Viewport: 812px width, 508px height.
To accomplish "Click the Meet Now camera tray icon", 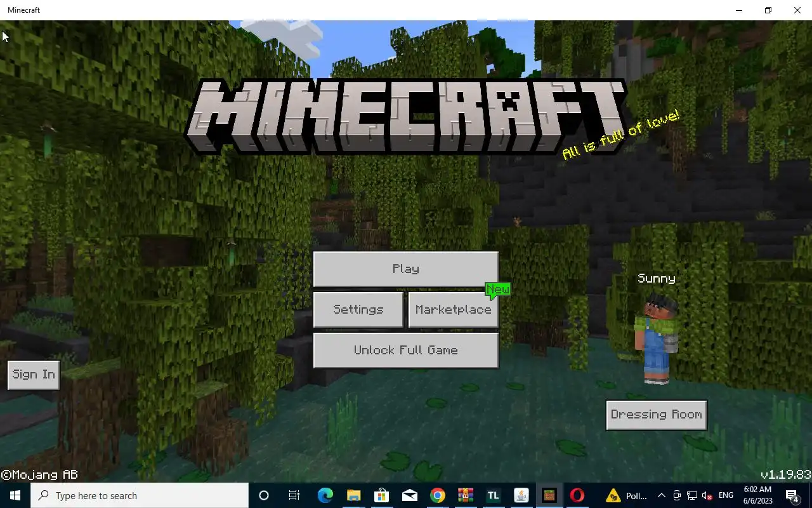I will click(677, 495).
